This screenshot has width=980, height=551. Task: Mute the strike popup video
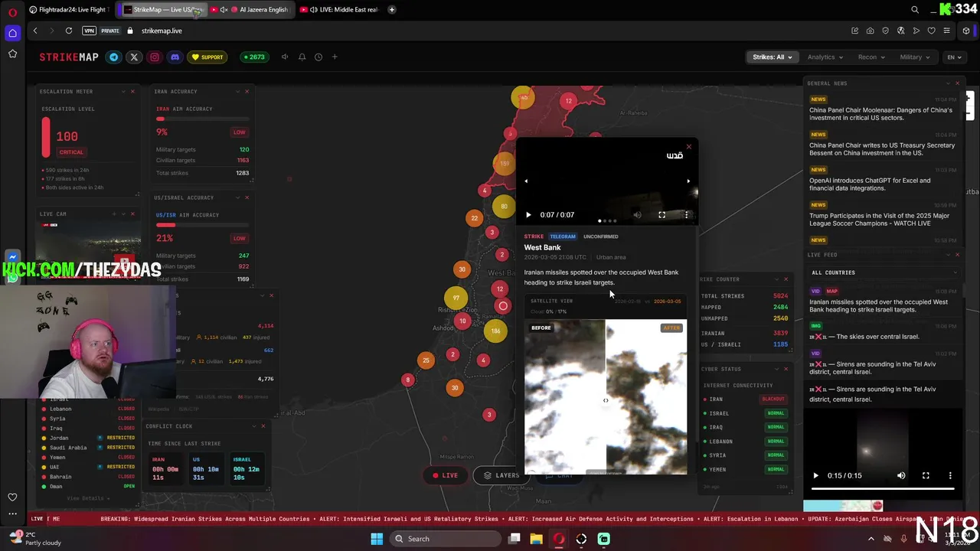[x=637, y=215]
